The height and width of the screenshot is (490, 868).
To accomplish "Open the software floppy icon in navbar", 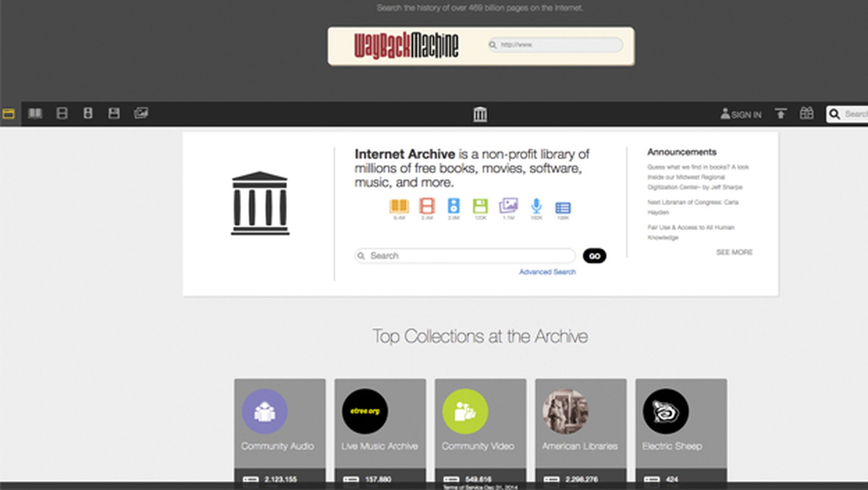I will coord(114,113).
